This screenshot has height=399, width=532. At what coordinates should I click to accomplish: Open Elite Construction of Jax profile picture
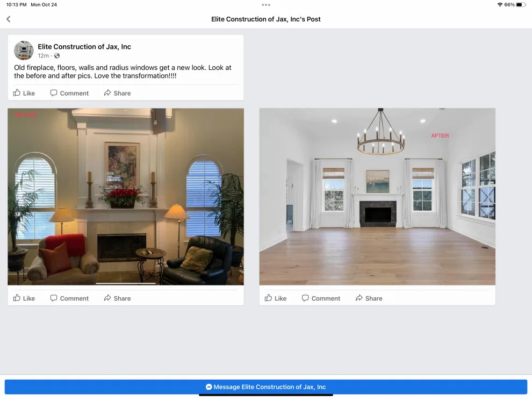point(24,50)
